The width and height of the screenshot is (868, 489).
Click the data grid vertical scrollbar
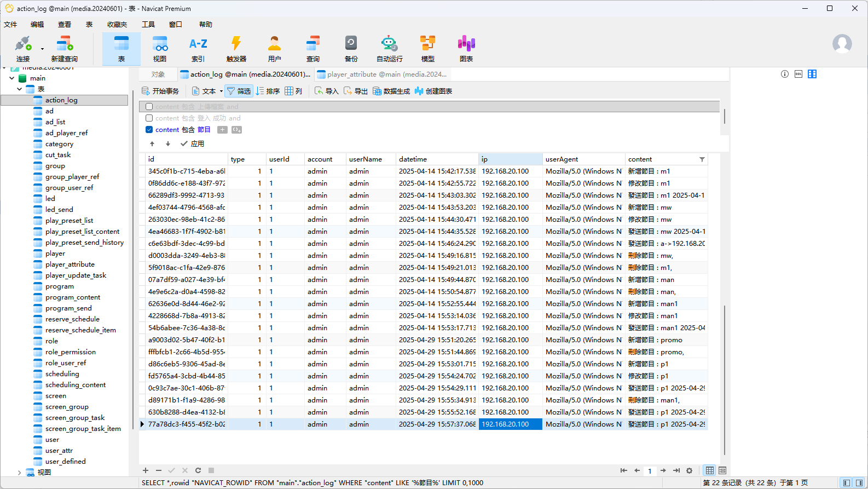tap(725, 380)
